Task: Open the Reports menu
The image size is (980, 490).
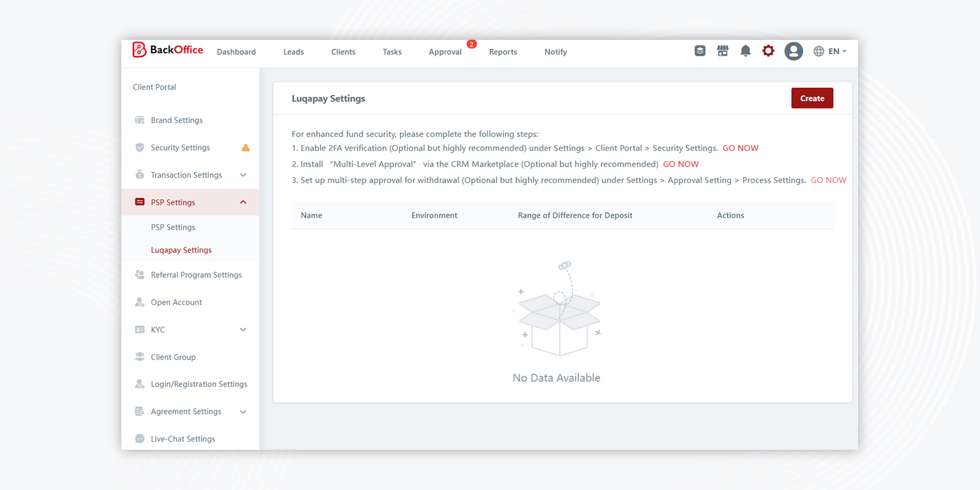Action: 503,52
